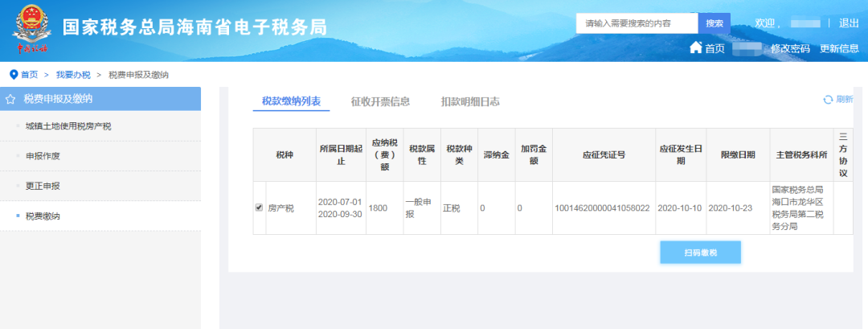
Task: Open the 扣款明细日志 tab
Action: 470,101
